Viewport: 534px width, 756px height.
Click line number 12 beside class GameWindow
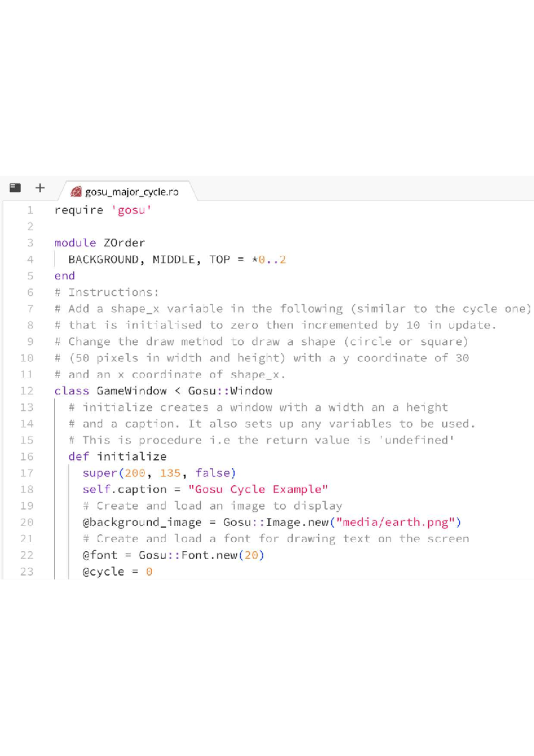point(27,391)
